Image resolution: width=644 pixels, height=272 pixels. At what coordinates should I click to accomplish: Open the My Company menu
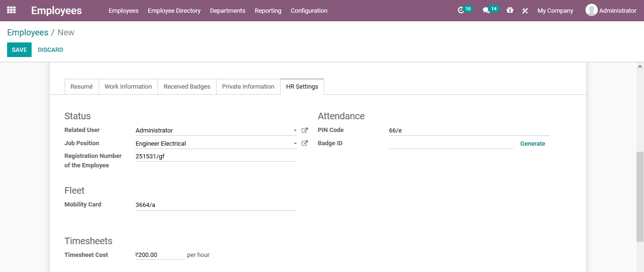555,10
